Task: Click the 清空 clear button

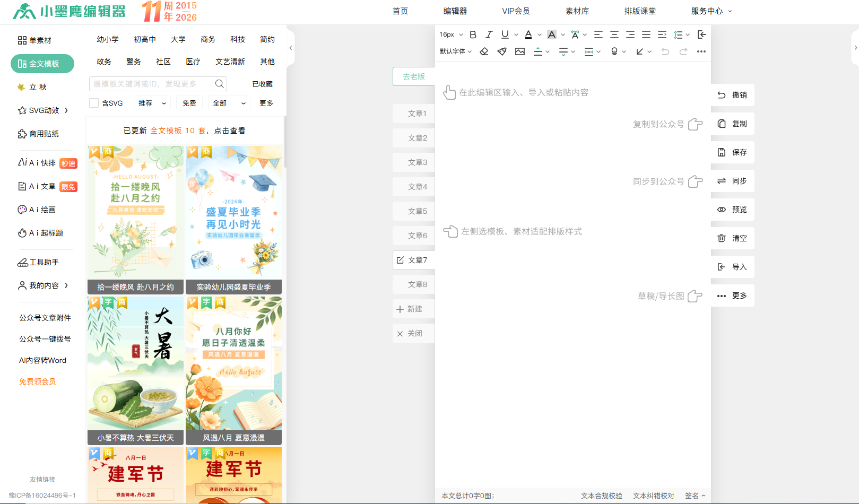Action: tap(733, 238)
